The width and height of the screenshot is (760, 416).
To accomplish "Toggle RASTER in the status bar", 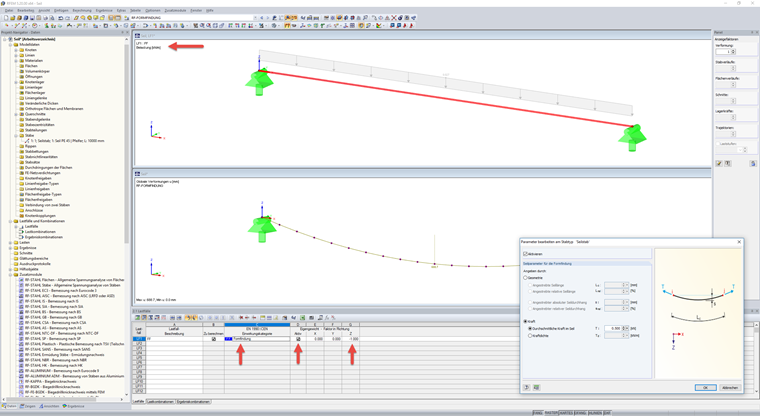I will click(551, 413).
